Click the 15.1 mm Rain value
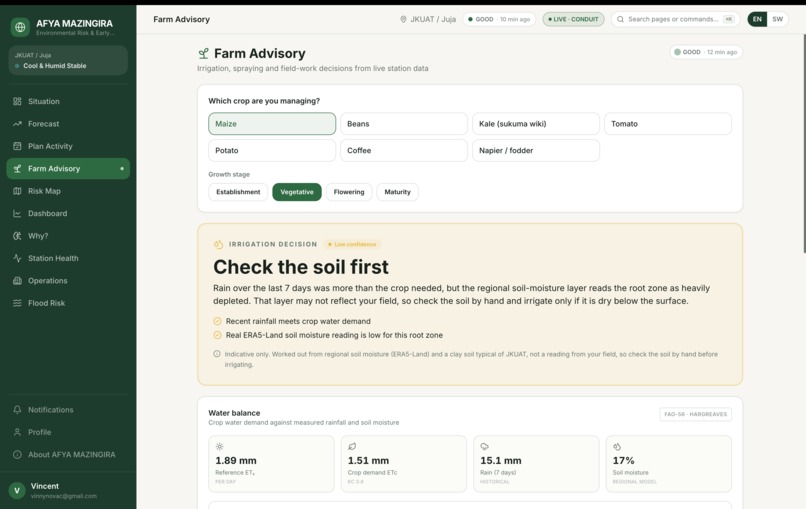Image resolution: width=806 pixels, height=509 pixels. [x=501, y=460]
